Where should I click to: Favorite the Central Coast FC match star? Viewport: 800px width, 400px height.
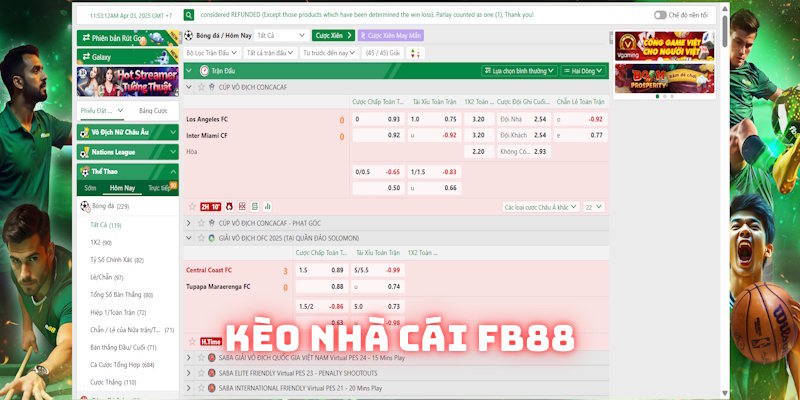point(192,341)
